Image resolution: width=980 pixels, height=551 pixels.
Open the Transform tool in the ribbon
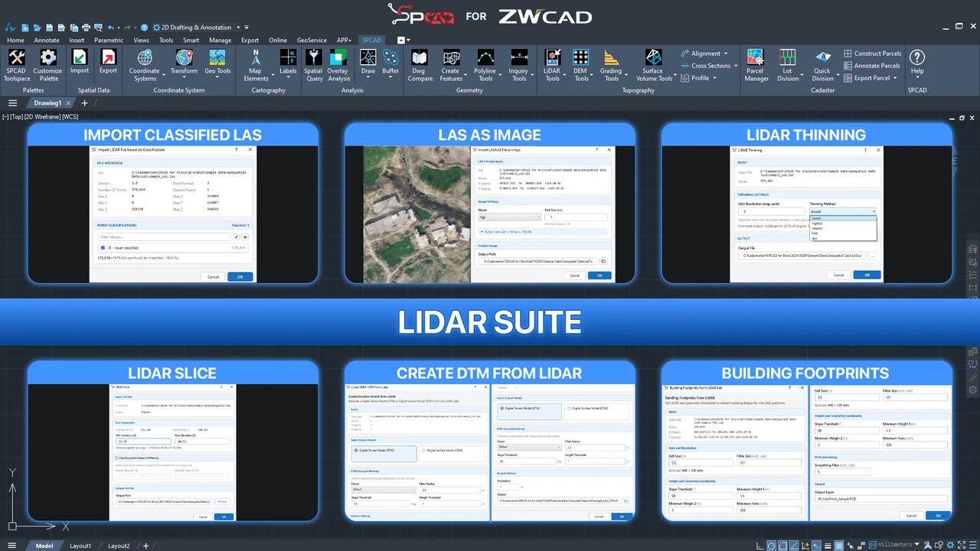[184, 61]
